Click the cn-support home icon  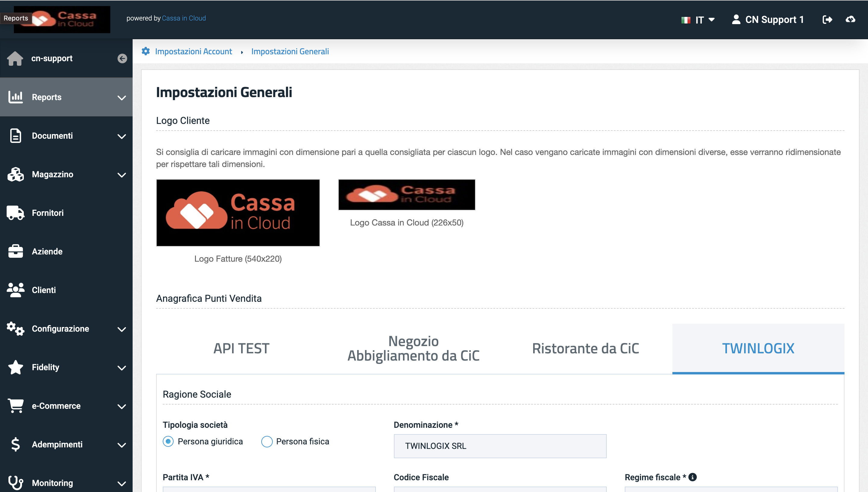(x=15, y=58)
